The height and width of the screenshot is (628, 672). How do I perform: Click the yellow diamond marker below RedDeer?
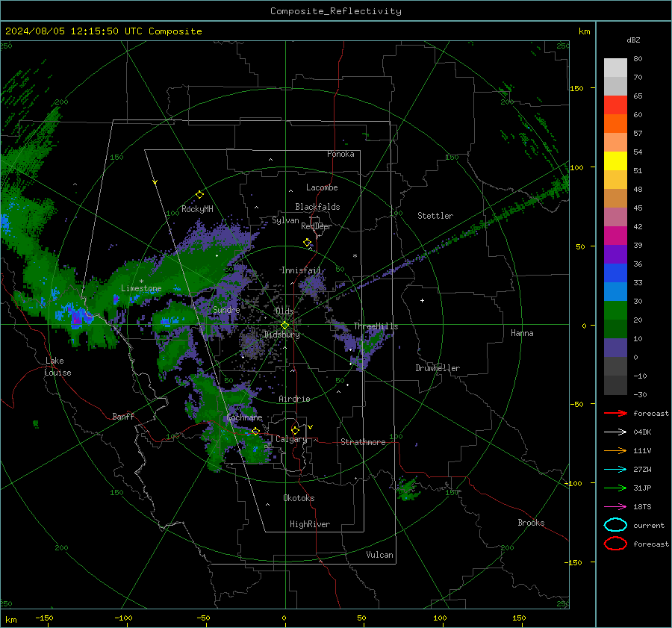307,242
